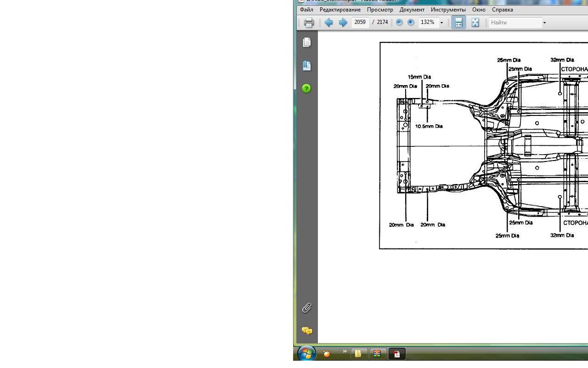Screen dimensions: 588x368
Task: Switch to the Adobe Reader taskbar button
Action: pyautogui.click(x=396, y=354)
